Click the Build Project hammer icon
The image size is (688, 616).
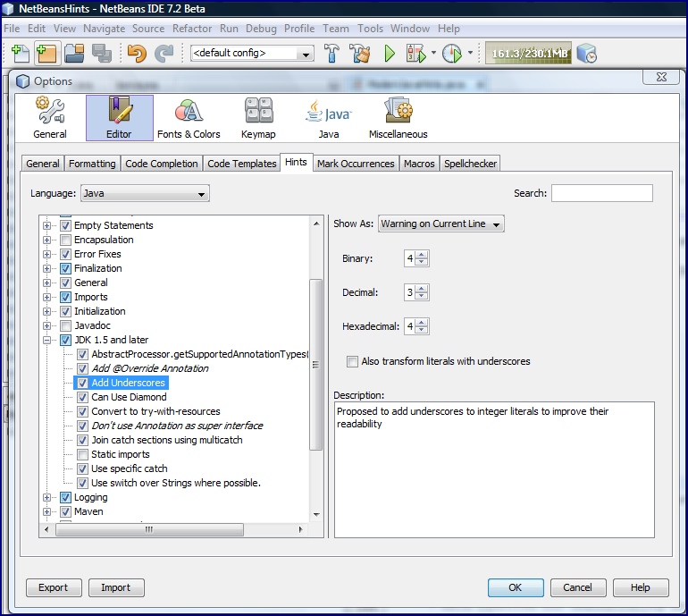click(x=332, y=54)
